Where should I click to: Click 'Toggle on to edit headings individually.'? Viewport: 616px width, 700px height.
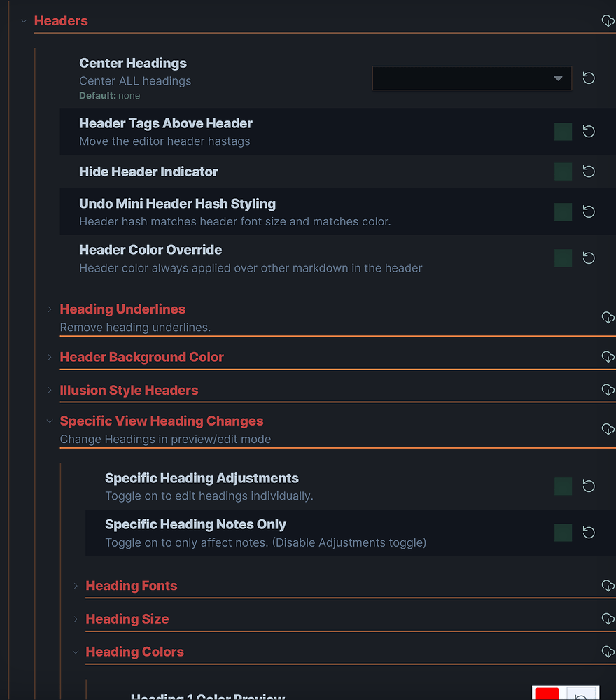(209, 496)
